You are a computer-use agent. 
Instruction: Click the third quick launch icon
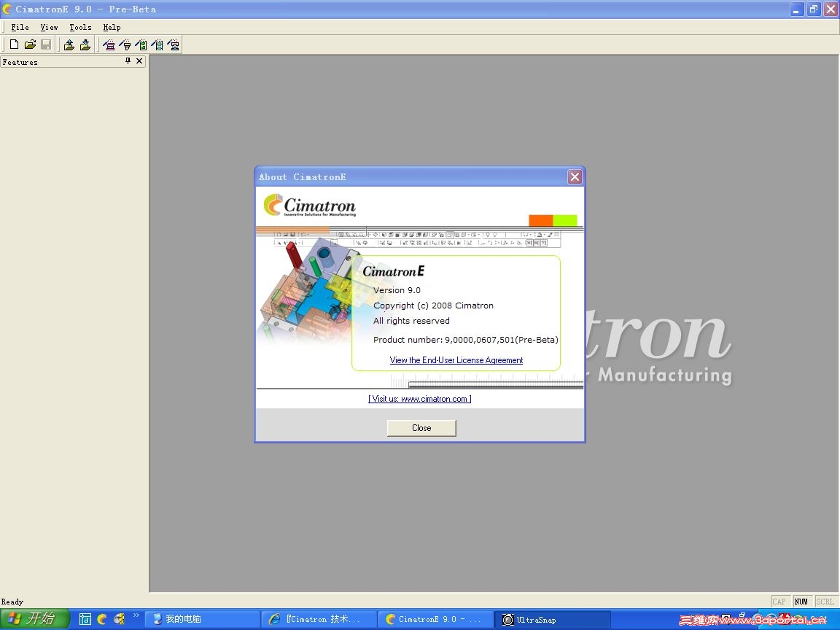click(x=119, y=619)
